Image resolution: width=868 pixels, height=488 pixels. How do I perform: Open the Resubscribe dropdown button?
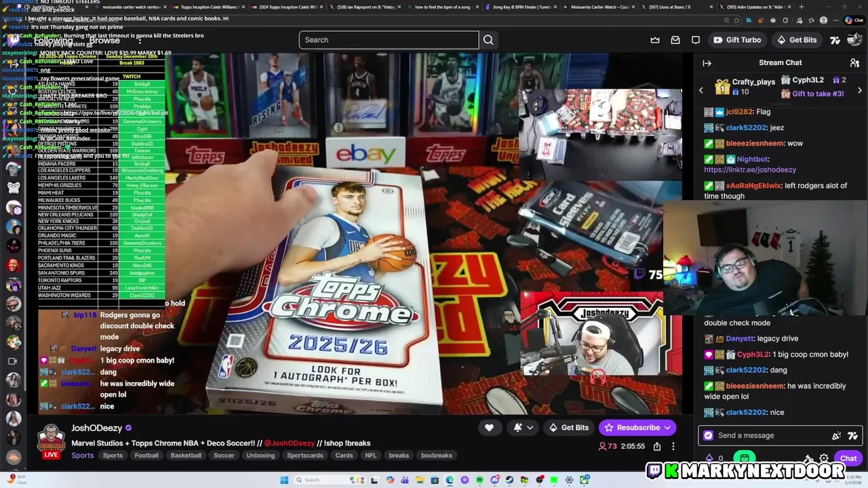point(637,428)
